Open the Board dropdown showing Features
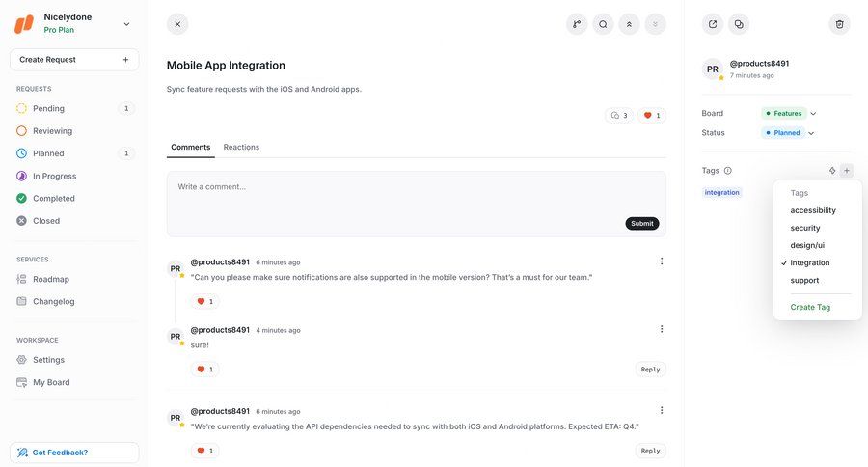The height and width of the screenshot is (467, 868). [x=789, y=113]
